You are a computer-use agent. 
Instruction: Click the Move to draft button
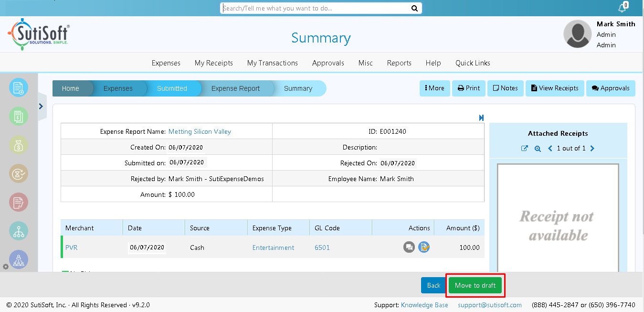coord(475,285)
